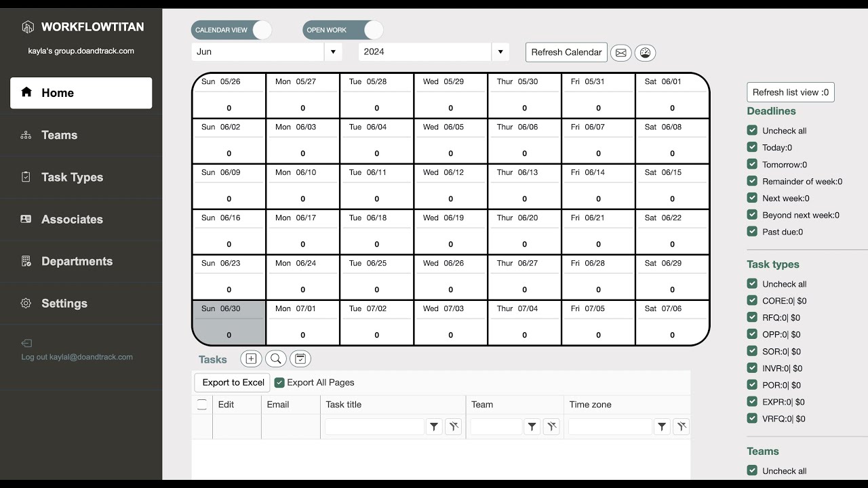
Task: Toggle Teams Uncheck all checkbox
Action: coord(752,470)
